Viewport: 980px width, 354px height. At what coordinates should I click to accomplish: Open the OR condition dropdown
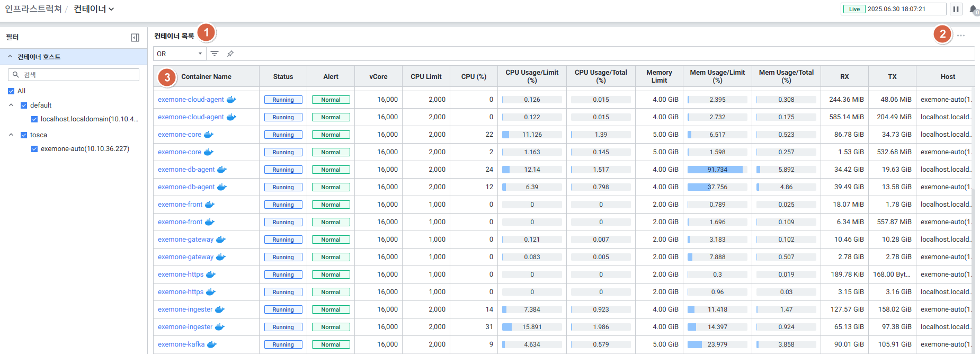[180, 54]
